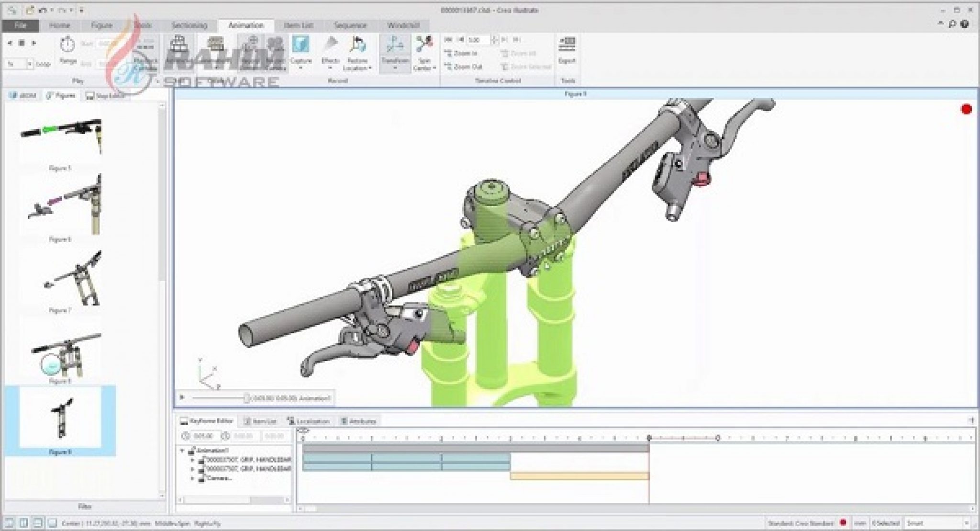980x531 pixels.
Task: Expand the Camera tree item
Action: click(x=193, y=478)
